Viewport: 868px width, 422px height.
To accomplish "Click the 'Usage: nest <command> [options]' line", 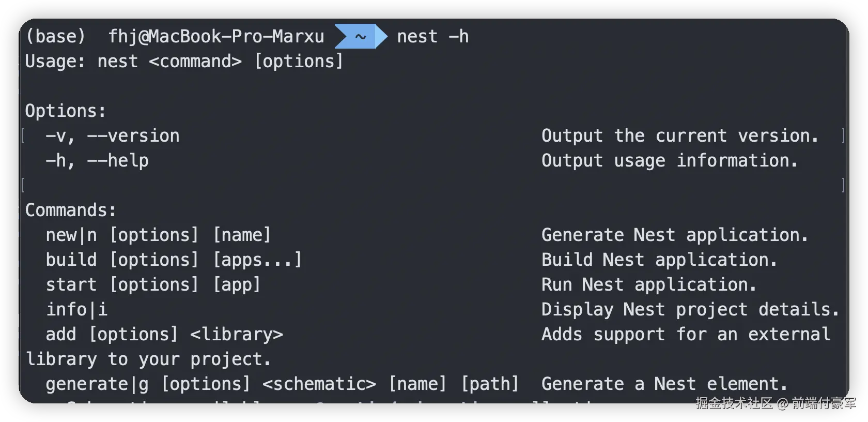I will tap(184, 62).
